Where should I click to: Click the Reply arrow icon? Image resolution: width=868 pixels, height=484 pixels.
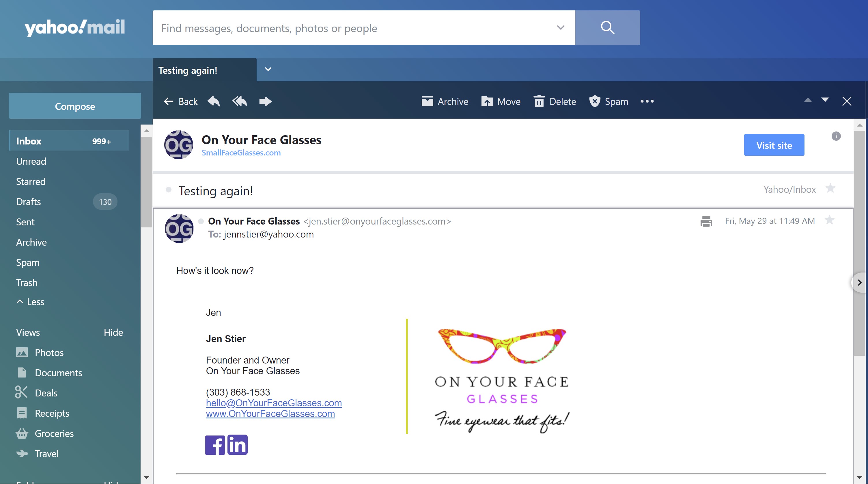(214, 101)
